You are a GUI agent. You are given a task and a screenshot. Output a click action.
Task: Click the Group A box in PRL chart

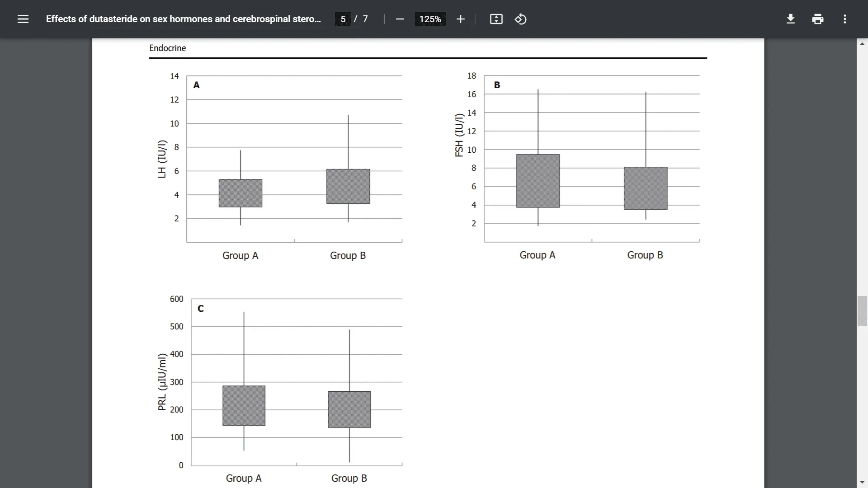[244, 406]
